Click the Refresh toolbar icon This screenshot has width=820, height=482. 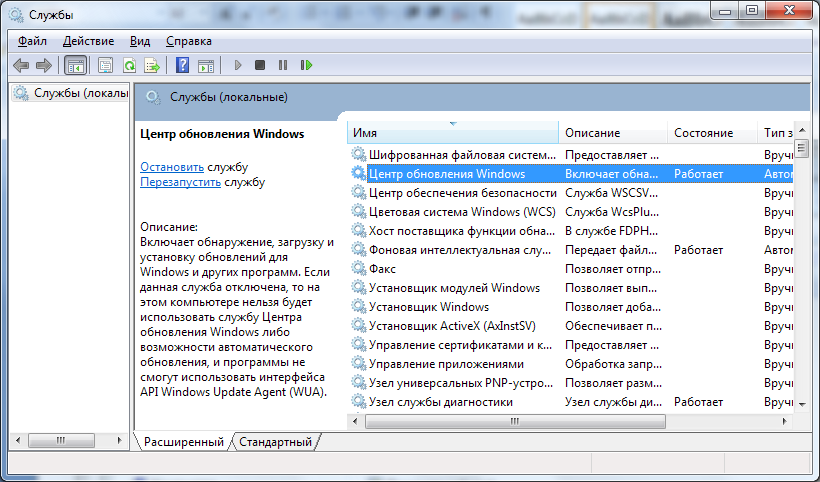click(129, 65)
